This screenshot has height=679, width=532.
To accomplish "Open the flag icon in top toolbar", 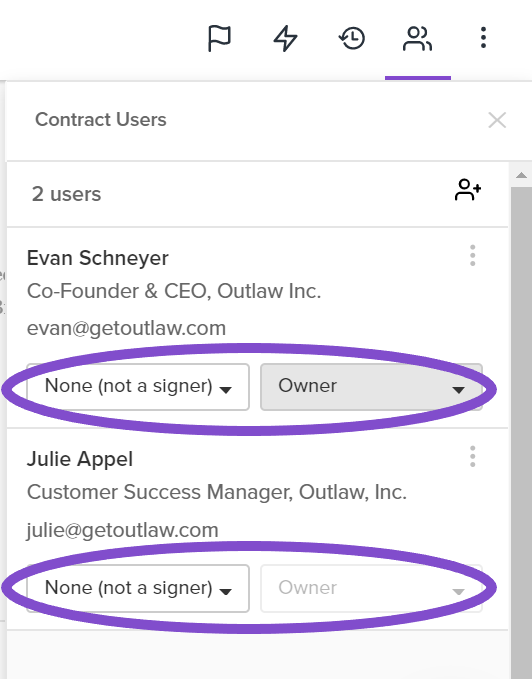I will coord(219,39).
